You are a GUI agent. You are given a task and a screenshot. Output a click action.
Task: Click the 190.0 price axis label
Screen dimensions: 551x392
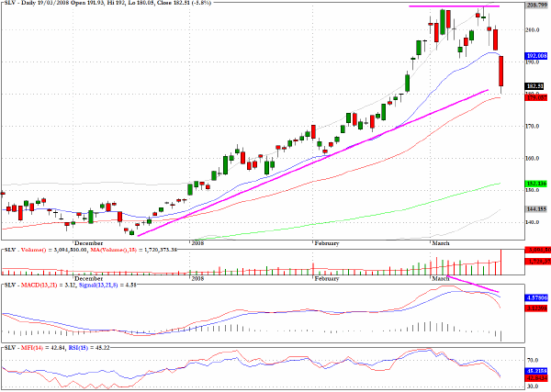tap(533, 62)
